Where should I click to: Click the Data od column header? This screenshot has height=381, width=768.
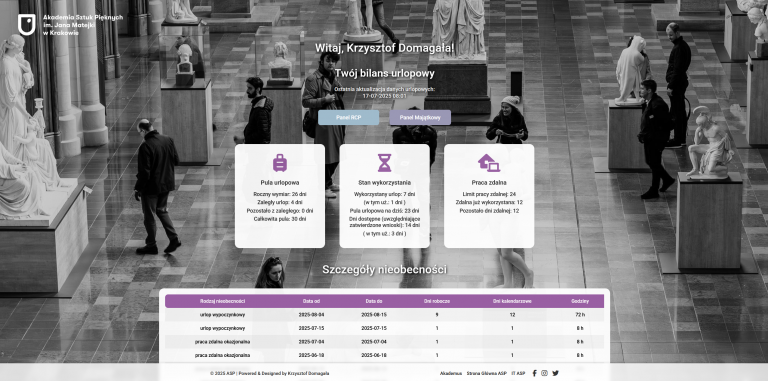click(x=312, y=301)
